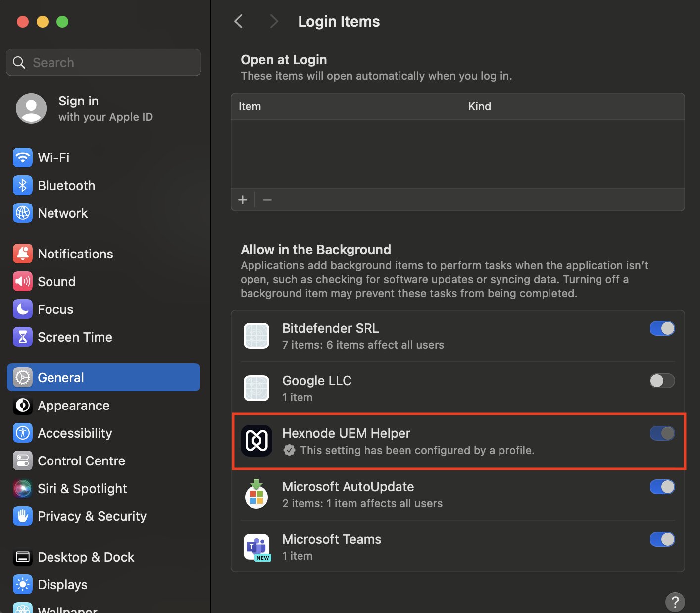This screenshot has width=700, height=613.
Task: Click 'Microsoft AutoUpdate' name text
Action: tap(348, 487)
